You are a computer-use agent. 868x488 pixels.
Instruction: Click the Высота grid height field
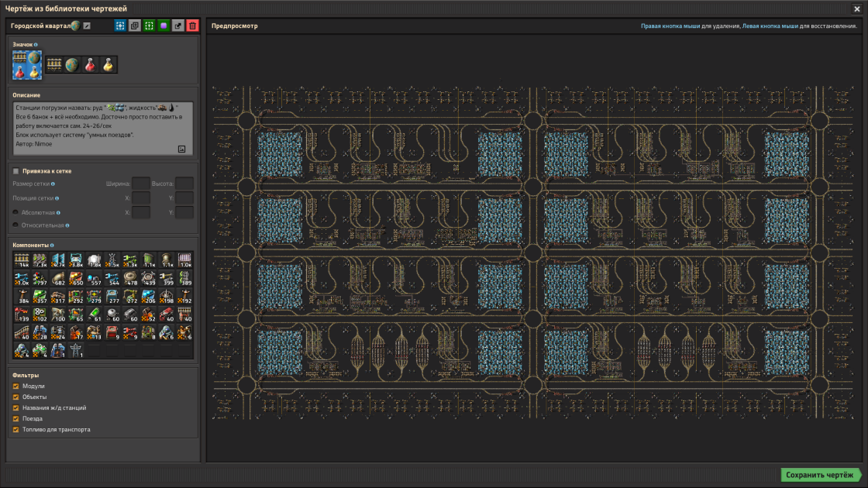pos(184,183)
